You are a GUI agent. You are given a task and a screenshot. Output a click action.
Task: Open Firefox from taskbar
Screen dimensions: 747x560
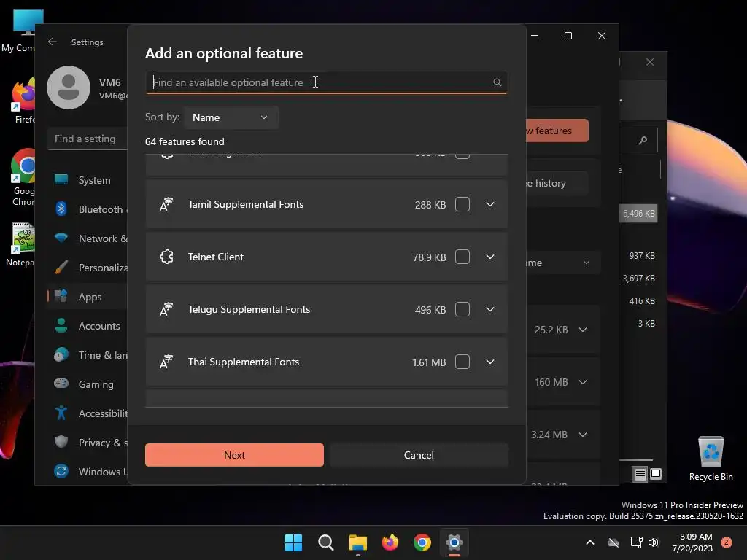(390, 542)
